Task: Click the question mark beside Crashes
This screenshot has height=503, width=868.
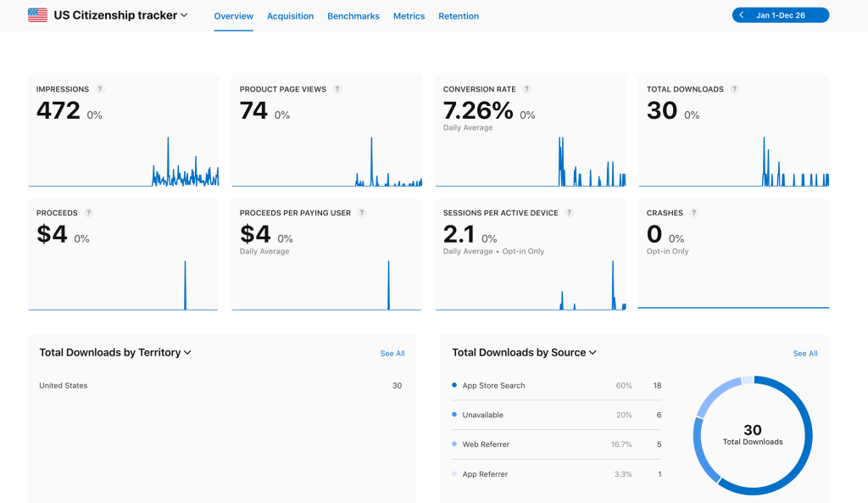Action: point(693,213)
